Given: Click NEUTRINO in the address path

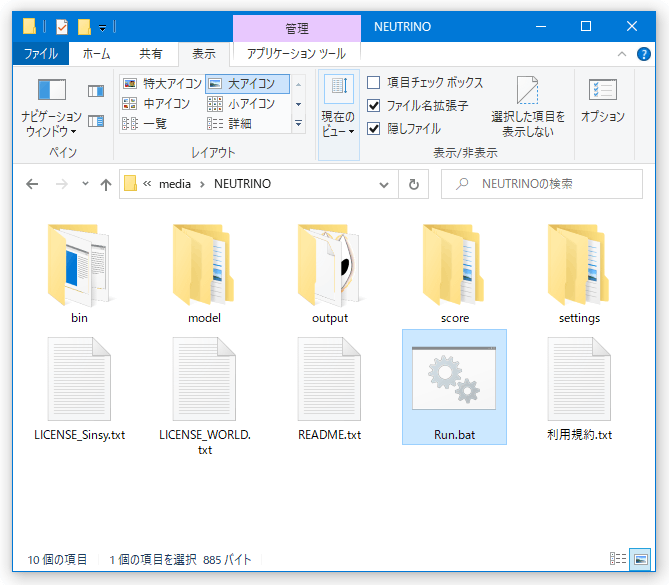Looking at the screenshot, I should click(242, 184).
